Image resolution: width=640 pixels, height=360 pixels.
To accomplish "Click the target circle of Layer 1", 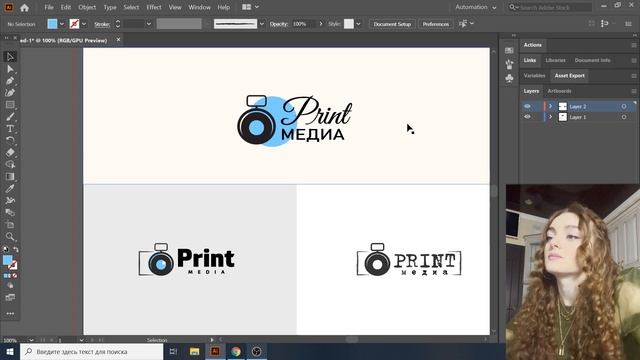I will coord(624,117).
